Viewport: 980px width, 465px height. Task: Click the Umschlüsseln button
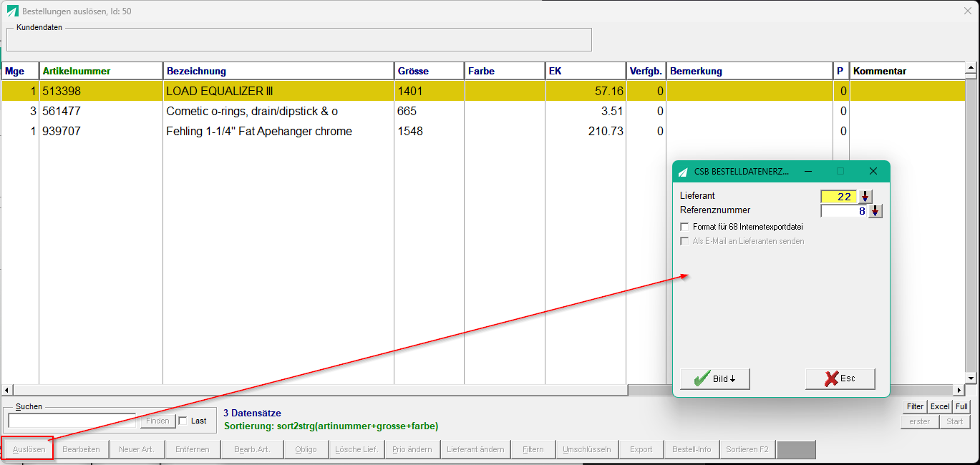[587, 449]
